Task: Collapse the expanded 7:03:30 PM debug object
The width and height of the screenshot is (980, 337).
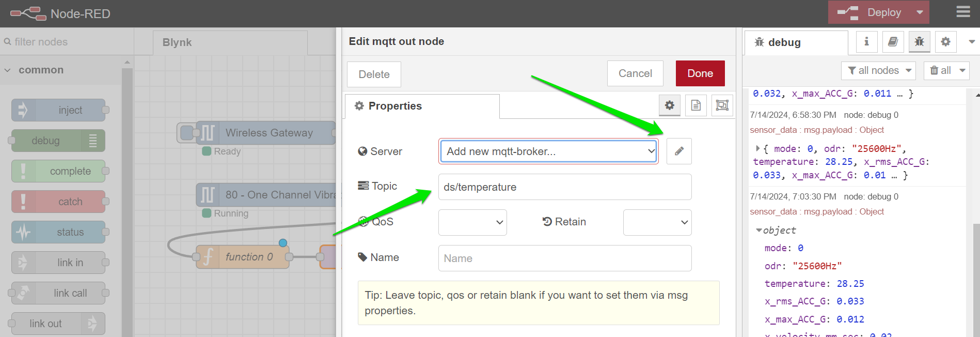Action: point(758,231)
